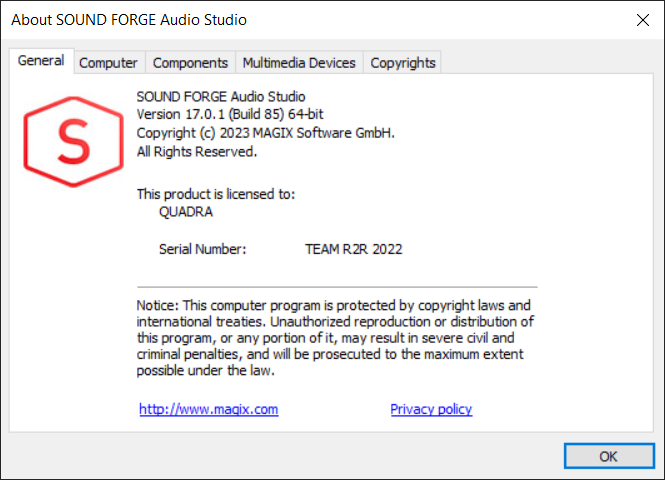Viewport: 665px width, 480px height.
Task: View the Copyrights tab
Action: point(402,63)
